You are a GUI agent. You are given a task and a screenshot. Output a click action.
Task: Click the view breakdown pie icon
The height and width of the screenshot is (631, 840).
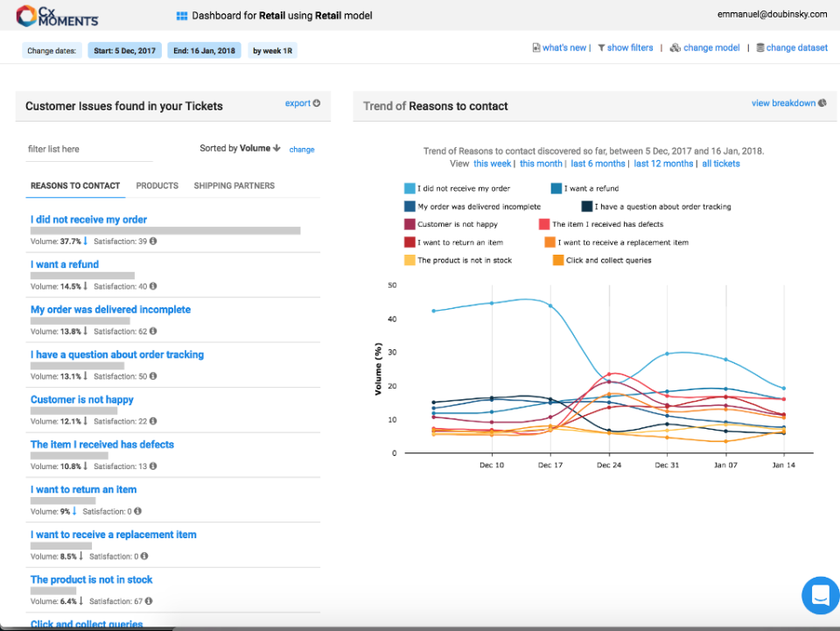click(x=822, y=103)
